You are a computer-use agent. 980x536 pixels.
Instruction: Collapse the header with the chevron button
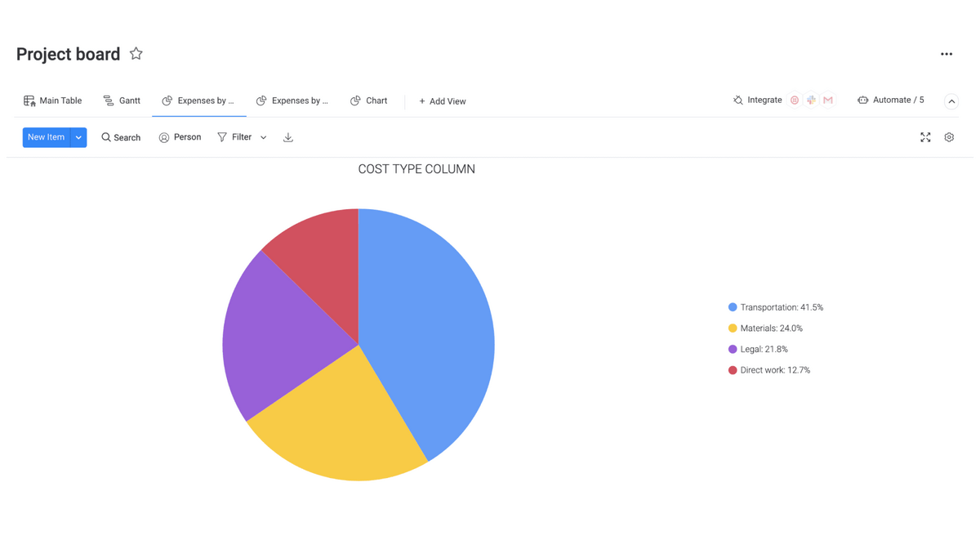951,101
